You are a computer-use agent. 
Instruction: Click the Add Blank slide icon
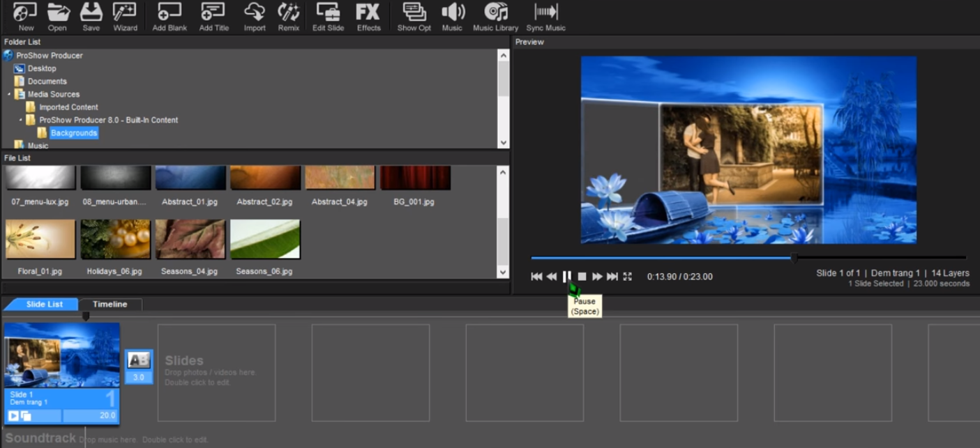point(168,14)
